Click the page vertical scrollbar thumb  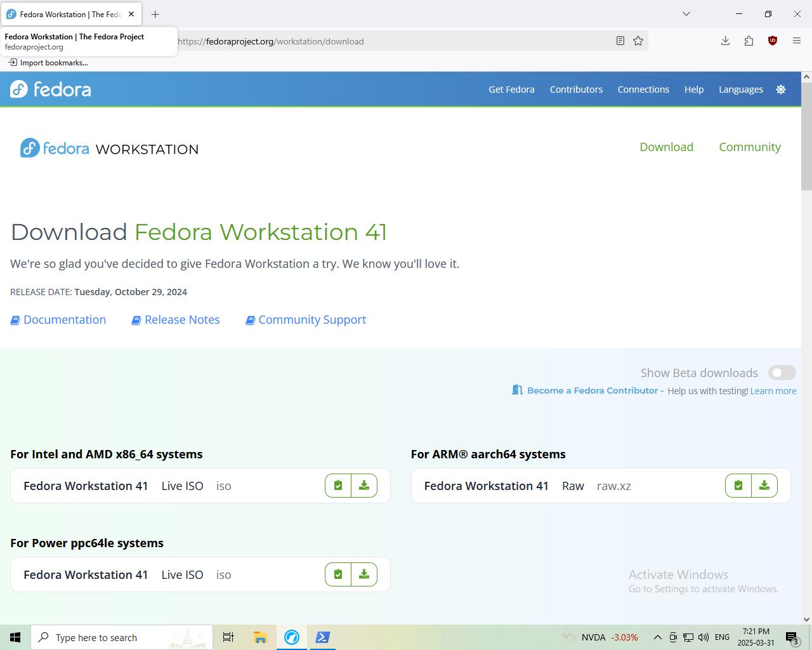806,136
